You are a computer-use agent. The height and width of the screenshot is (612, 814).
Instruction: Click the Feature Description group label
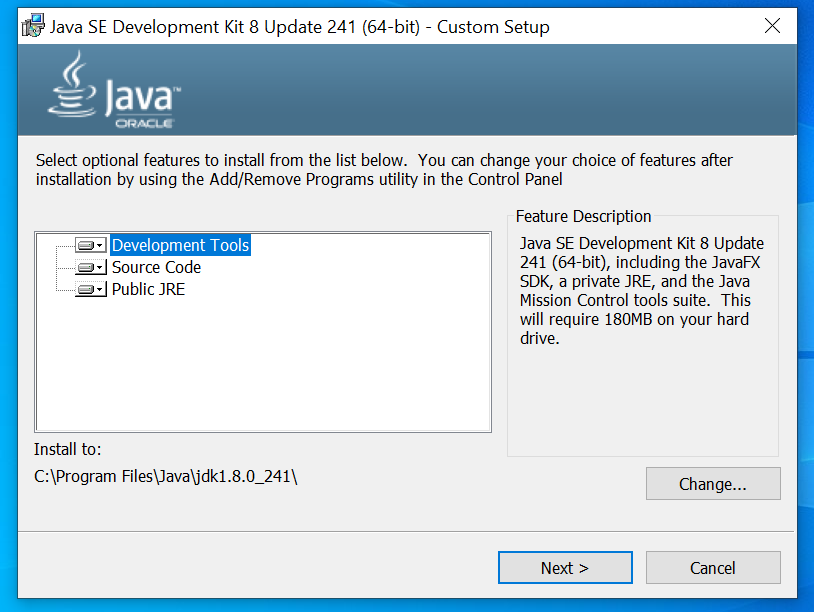[x=583, y=216]
